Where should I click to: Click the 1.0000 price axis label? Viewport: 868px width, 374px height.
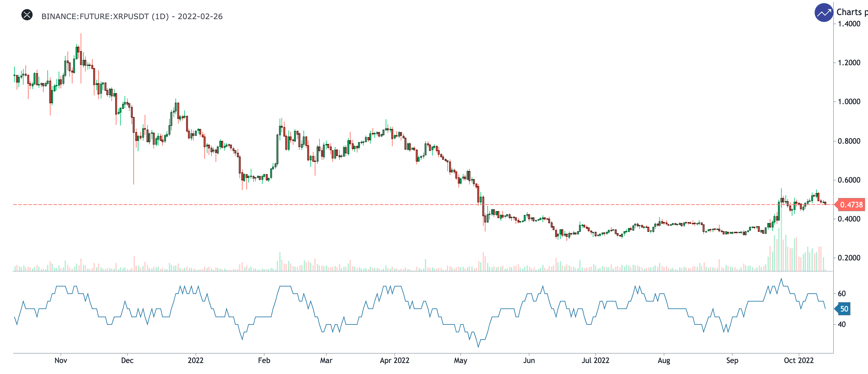pyautogui.click(x=849, y=102)
